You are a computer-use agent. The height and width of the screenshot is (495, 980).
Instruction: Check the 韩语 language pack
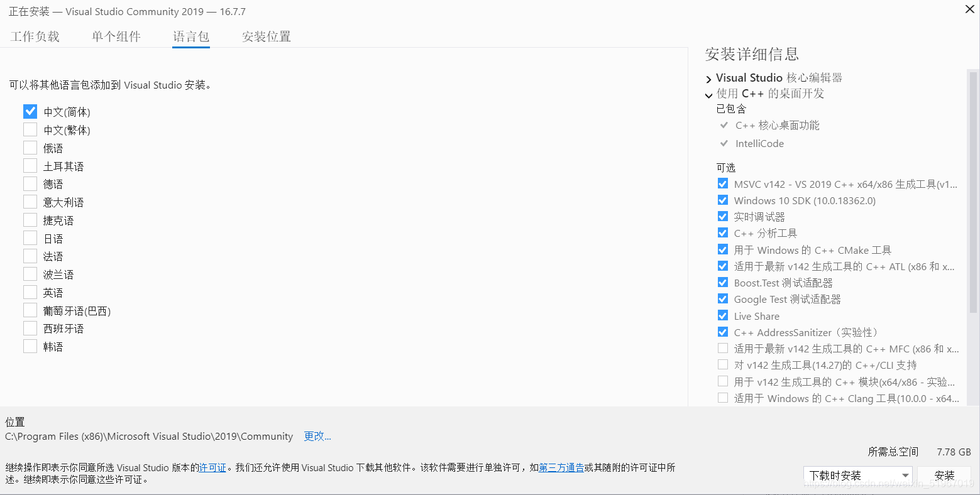pyautogui.click(x=30, y=346)
